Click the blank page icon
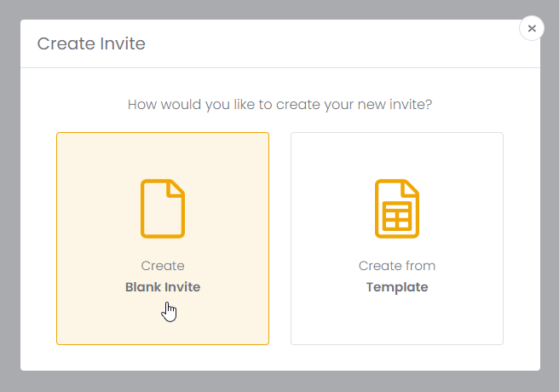559x392 pixels. tap(162, 208)
